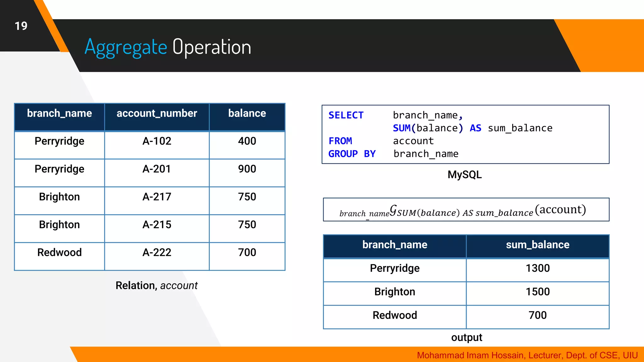Click the sum_balance output column header
The height and width of the screenshot is (362, 644).
[537, 245]
